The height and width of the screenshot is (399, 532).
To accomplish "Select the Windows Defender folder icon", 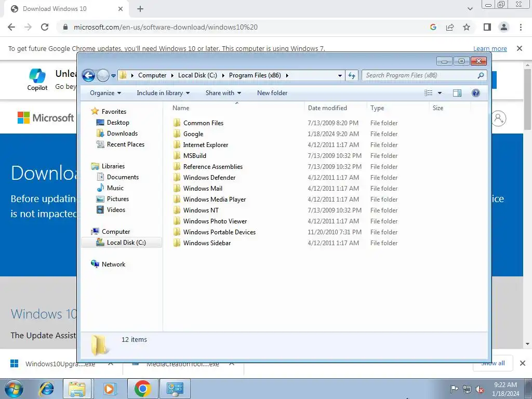I will click(177, 178).
